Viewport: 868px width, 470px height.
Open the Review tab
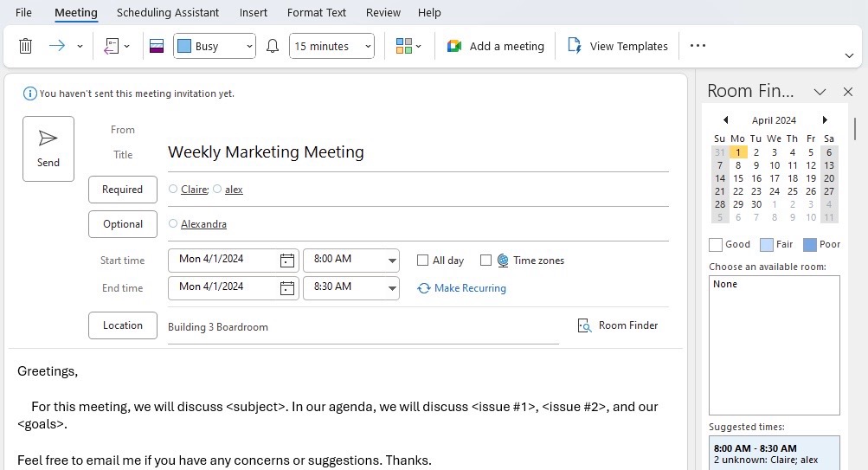tap(383, 12)
